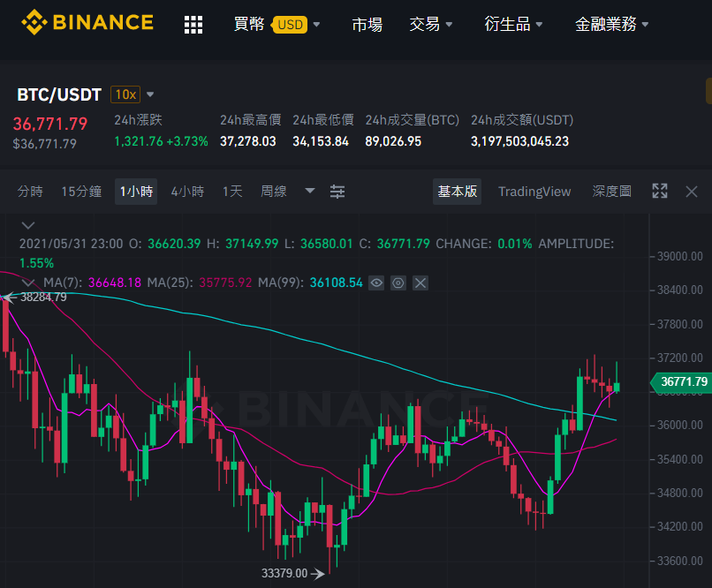Click the 24h最低價 value 34,153.84

pyautogui.click(x=321, y=141)
